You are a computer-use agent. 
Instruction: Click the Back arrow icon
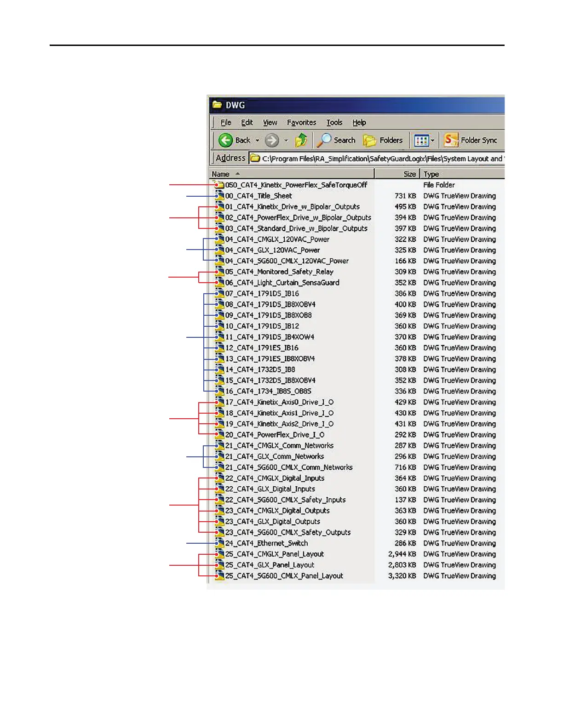[225, 140]
